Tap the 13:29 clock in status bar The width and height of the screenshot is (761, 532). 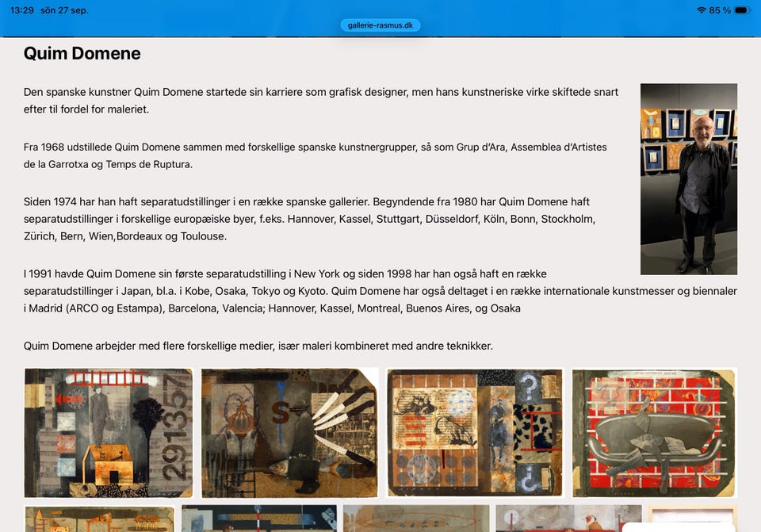tap(22, 10)
